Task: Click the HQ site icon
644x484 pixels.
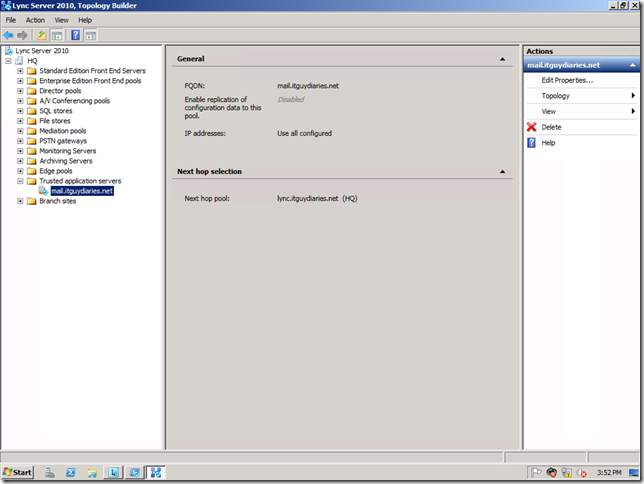Action: coord(19,61)
